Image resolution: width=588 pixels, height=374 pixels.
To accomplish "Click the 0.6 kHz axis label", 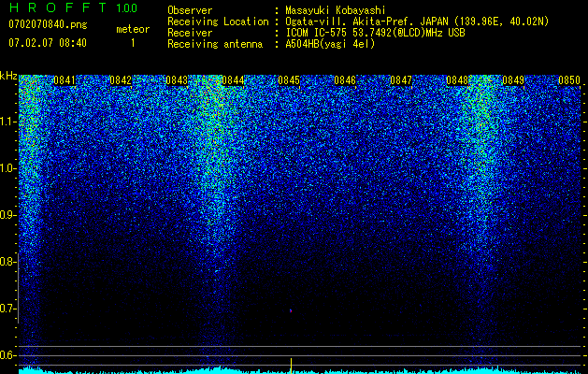I will pos(8,355).
